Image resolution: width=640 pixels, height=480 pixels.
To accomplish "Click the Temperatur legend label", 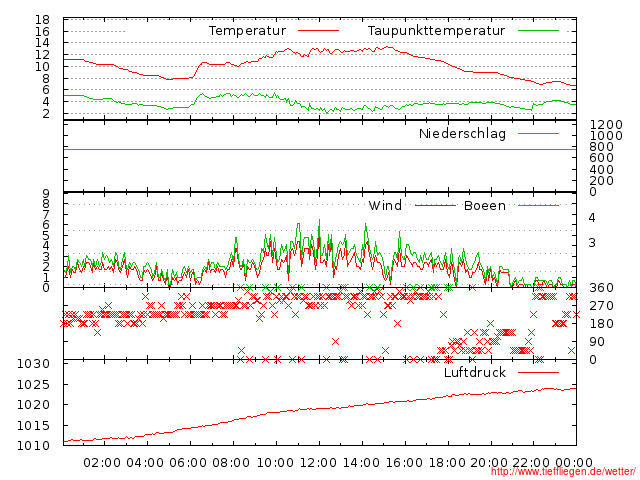I will pos(247,31).
